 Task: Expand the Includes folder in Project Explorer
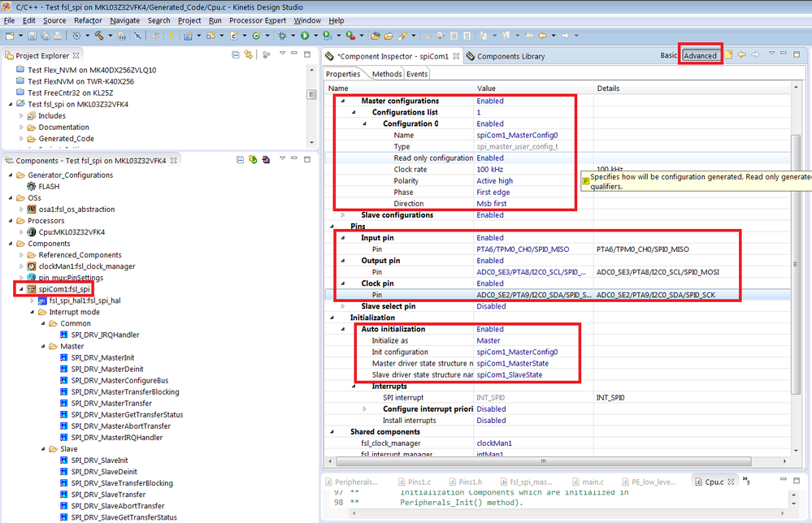[21, 116]
